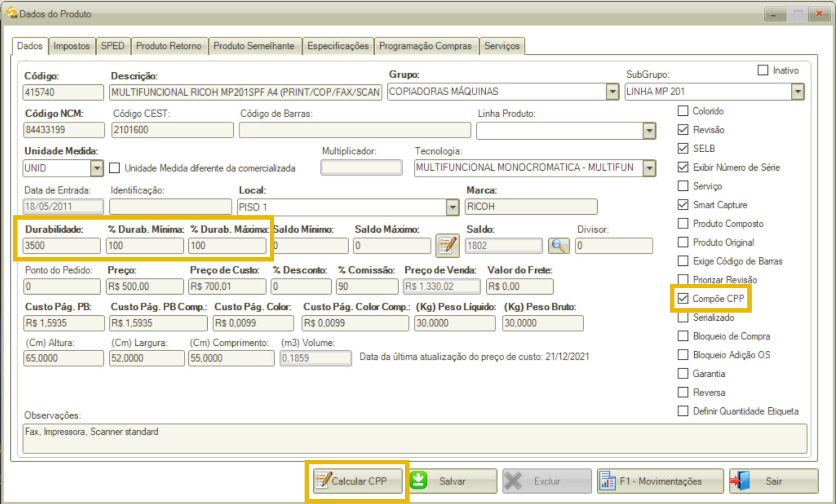Enable the Inativo checkbox
Image resolution: width=836 pixels, height=504 pixels.
coord(763,70)
